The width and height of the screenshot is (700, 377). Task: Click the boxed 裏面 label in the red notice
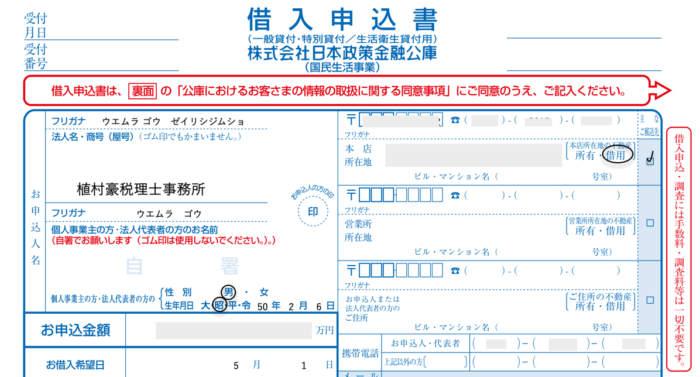pos(143,91)
